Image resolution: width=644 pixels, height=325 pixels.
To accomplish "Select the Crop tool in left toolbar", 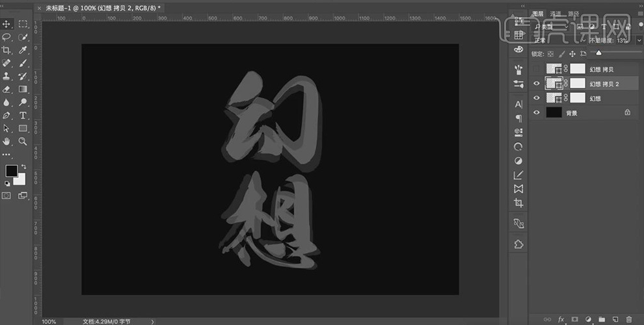I will coord(6,50).
